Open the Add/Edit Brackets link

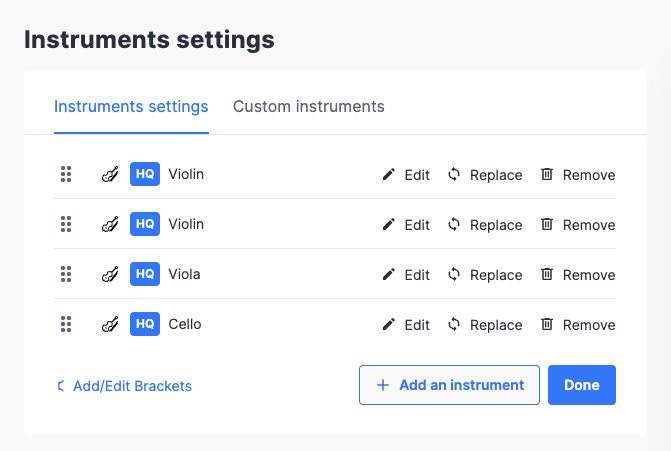pyautogui.click(x=132, y=386)
